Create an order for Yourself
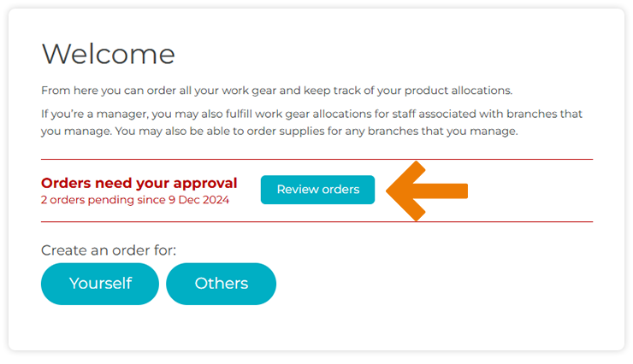 point(100,284)
